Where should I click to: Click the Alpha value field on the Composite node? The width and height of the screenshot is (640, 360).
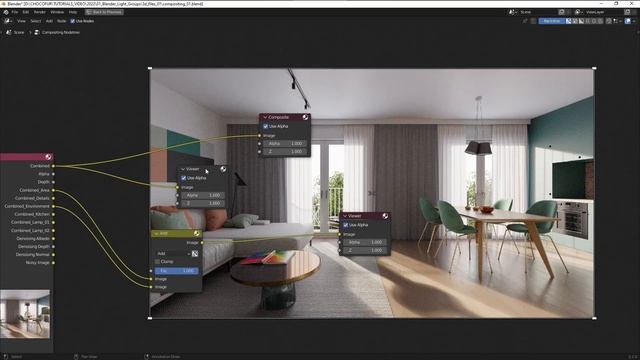click(285, 144)
